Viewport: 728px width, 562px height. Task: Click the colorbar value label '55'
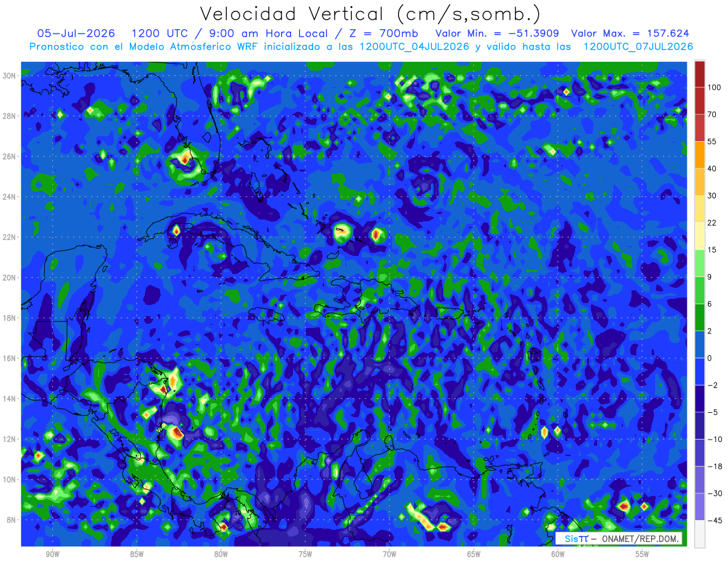(712, 141)
